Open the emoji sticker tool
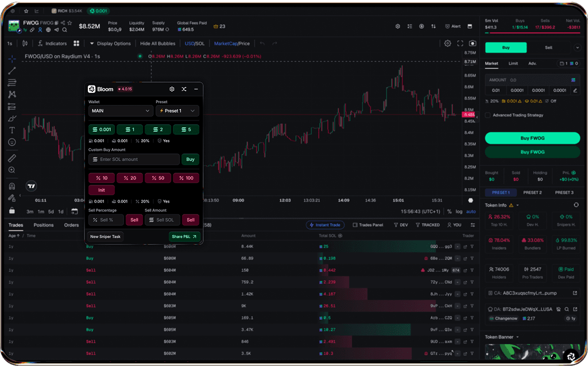 12,142
